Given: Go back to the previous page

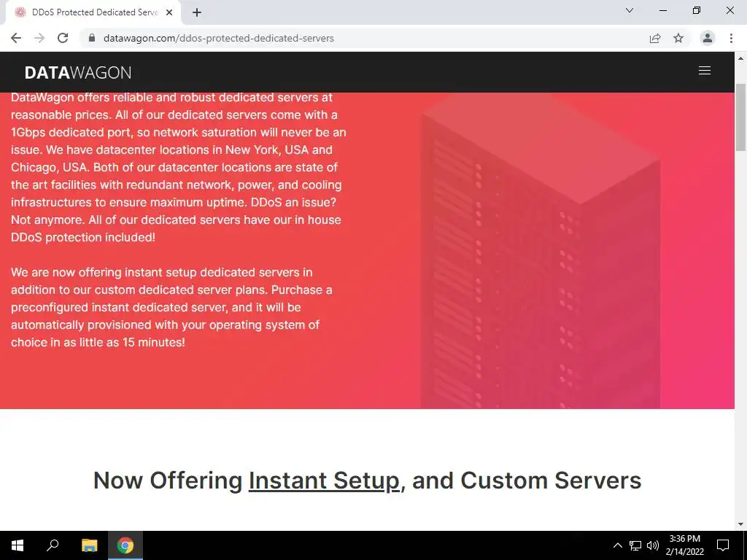Looking at the screenshot, I should (16, 38).
